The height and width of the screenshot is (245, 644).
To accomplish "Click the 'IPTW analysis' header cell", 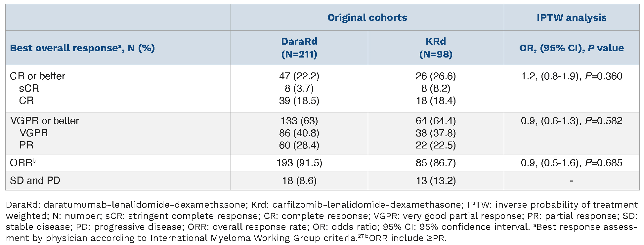I will click(571, 18).
